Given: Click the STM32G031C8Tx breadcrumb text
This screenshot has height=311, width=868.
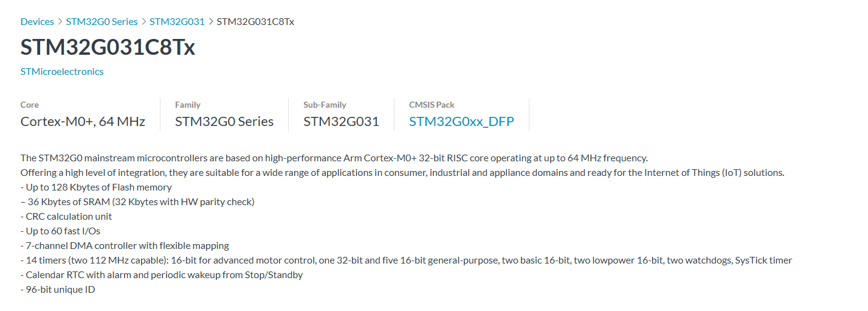Looking at the screenshot, I should pos(255,21).
